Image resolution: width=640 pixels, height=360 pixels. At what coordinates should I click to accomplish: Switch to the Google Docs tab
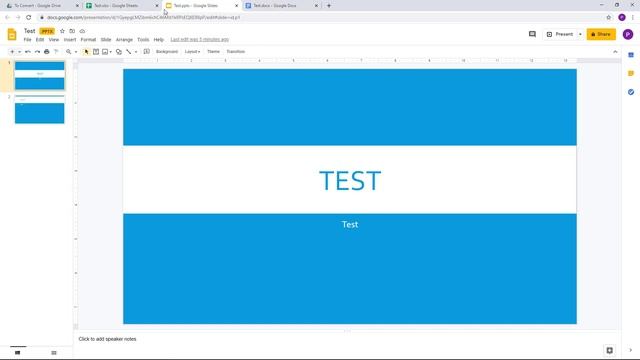pyautogui.click(x=280, y=6)
